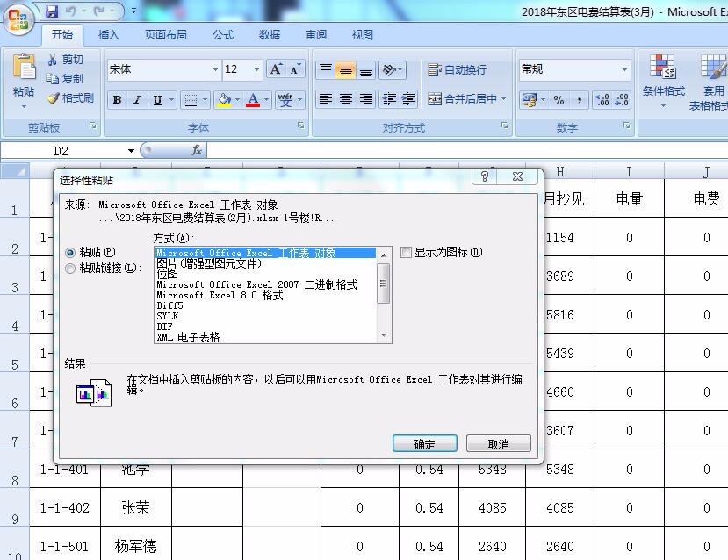Viewport: 728px width, 560px height.
Task: Click the Bottom align icon
Action: pos(366,70)
